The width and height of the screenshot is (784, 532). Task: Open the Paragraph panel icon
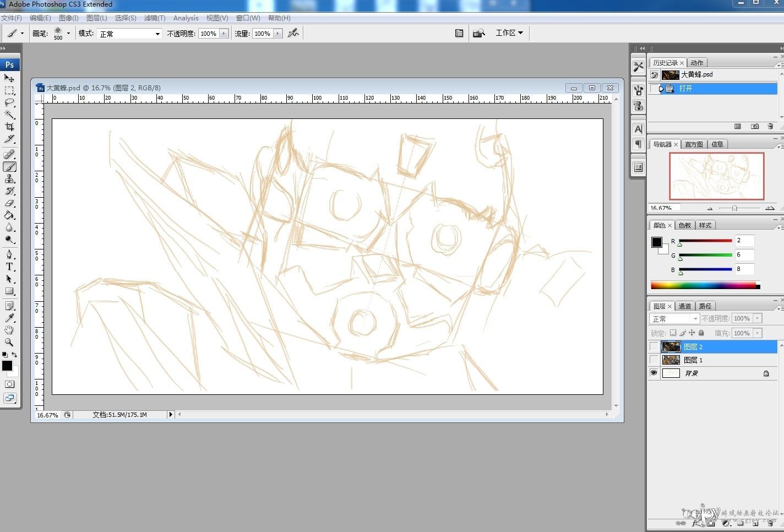(x=638, y=144)
